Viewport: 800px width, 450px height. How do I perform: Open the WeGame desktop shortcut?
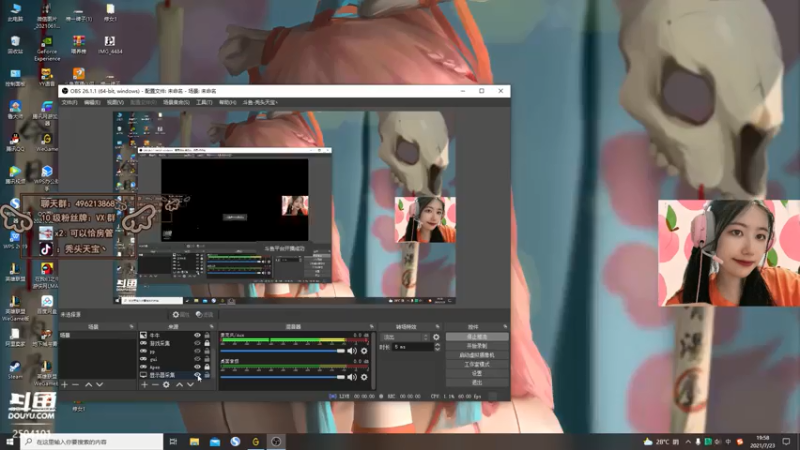(46, 142)
